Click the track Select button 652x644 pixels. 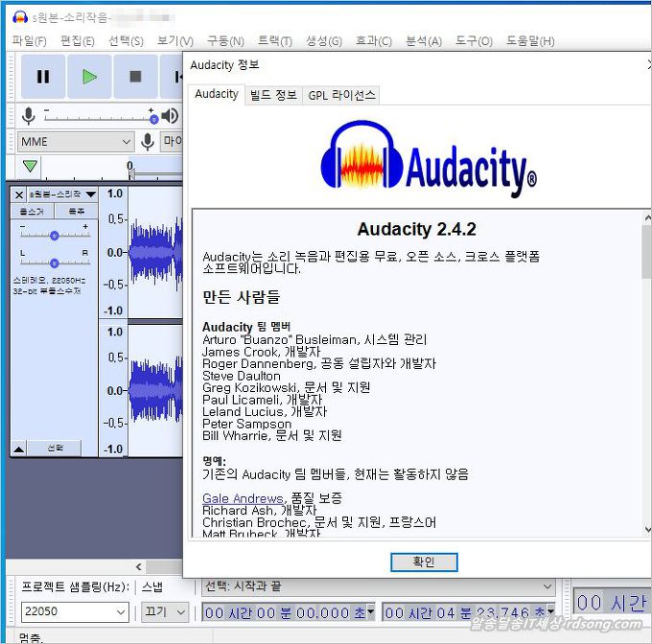click(55, 448)
